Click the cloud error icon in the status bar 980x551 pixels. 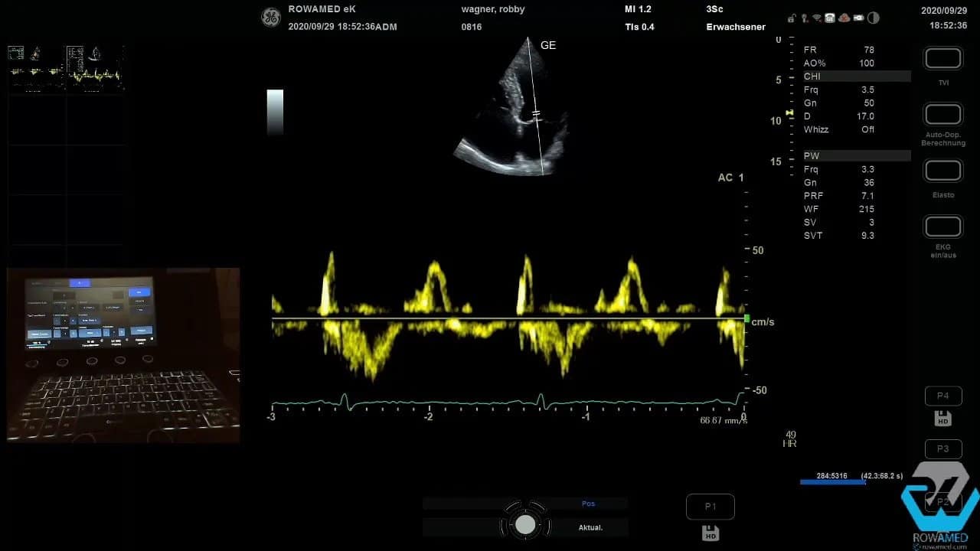pos(844,18)
